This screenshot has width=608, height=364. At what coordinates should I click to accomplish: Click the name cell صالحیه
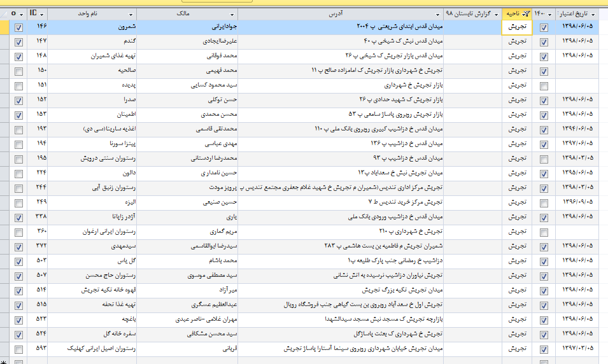[92, 71]
